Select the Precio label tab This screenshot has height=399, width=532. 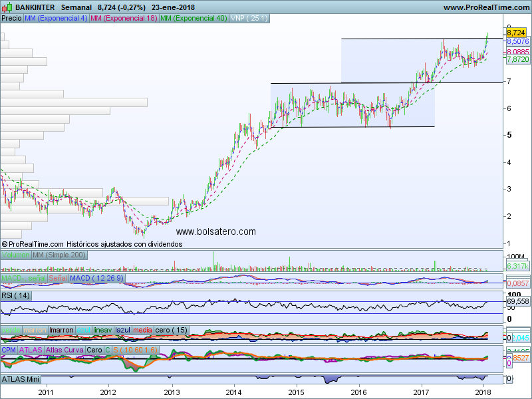pos(11,18)
